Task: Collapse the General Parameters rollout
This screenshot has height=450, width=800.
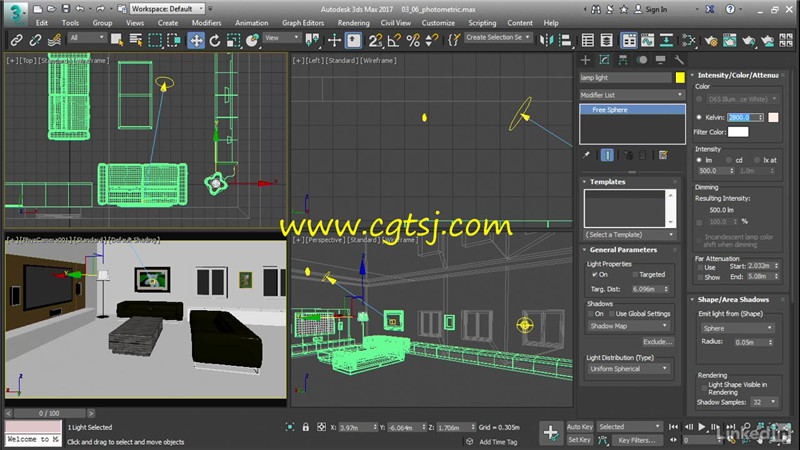Action: [x=623, y=250]
